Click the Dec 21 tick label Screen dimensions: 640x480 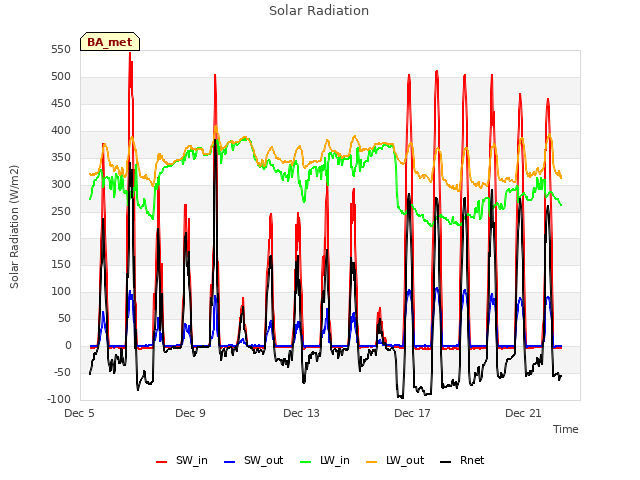[524, 413]
